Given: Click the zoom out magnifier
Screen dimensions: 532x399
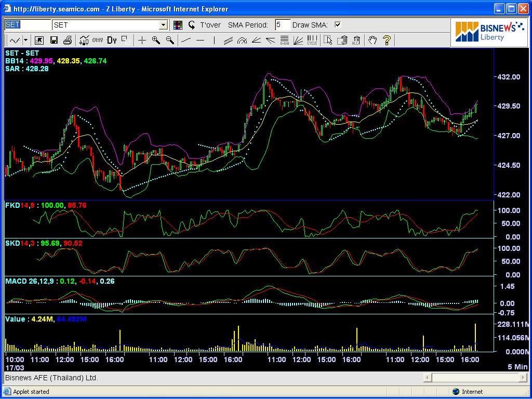Looking at the screenshot, I should coord(170,41).
